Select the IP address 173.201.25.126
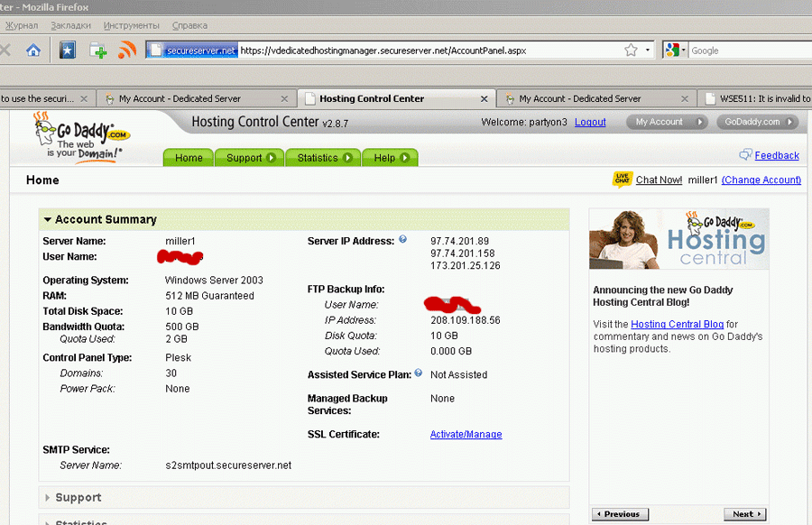812x525 pixels. coord(465,266)
